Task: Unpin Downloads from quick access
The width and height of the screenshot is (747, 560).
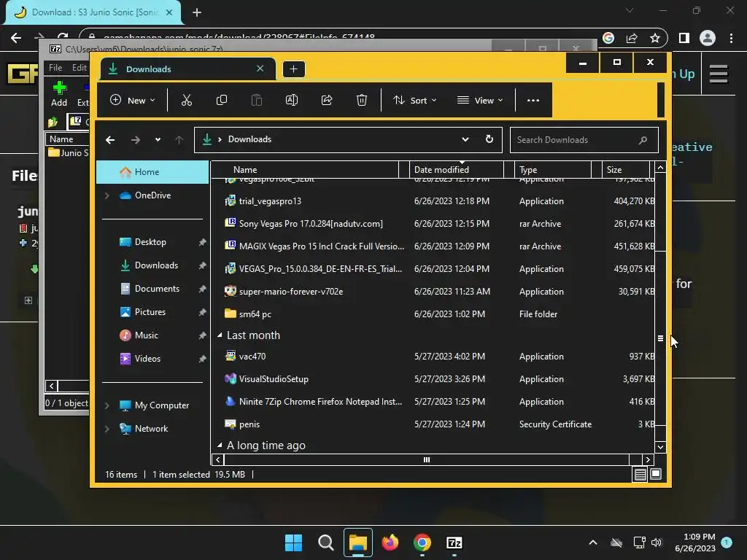Action: point(203,265)
